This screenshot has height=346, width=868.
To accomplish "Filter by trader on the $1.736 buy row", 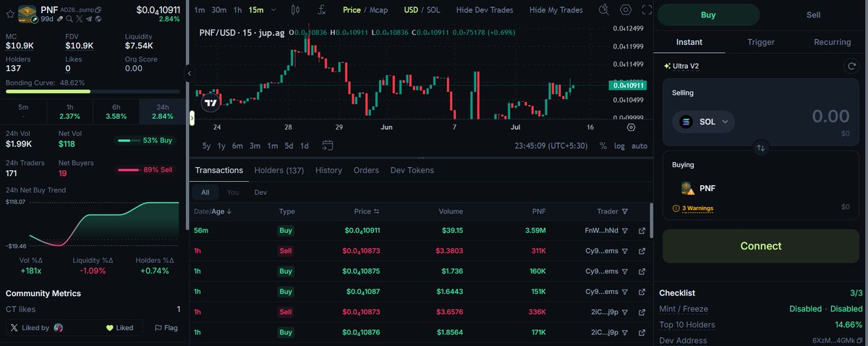I will point(625,271).
